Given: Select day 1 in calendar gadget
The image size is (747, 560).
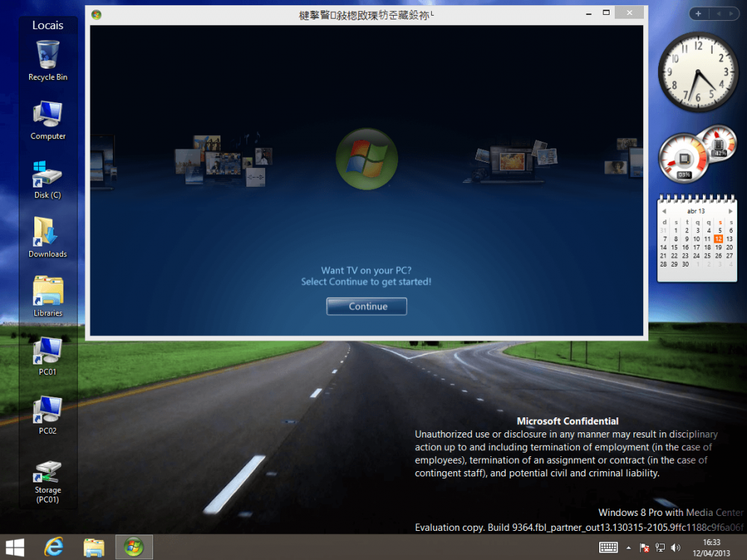Looking at the screenshot, I should click(x=675, y=231).
